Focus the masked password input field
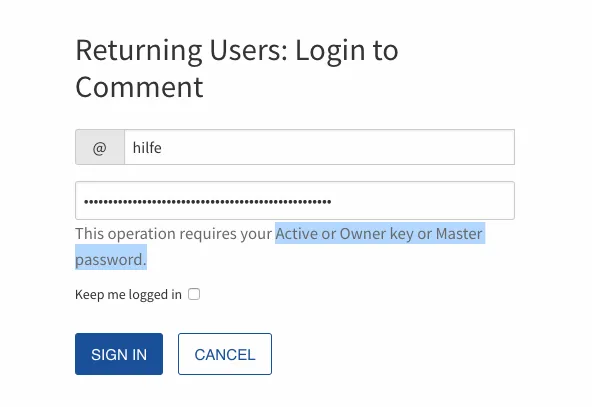Viewport: 592px width, 407px height. [x=295, y=200]
